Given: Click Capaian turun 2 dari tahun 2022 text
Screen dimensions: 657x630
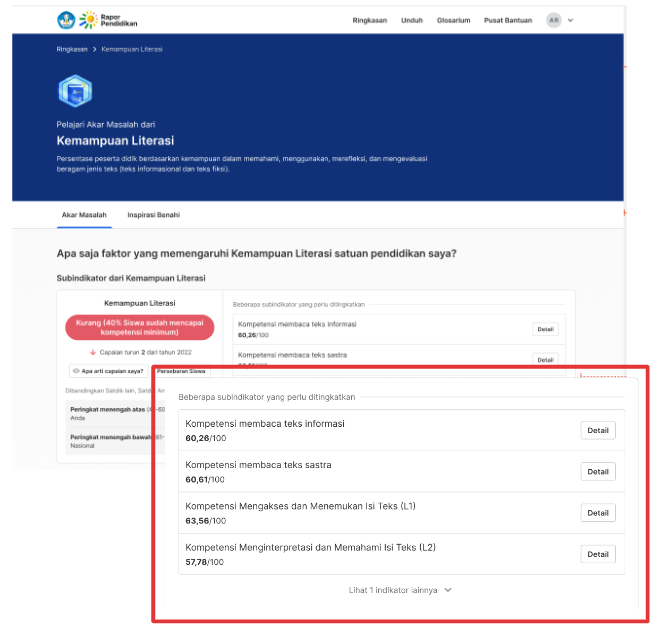Looking at the screenshot, I should [x=145, y=352].
